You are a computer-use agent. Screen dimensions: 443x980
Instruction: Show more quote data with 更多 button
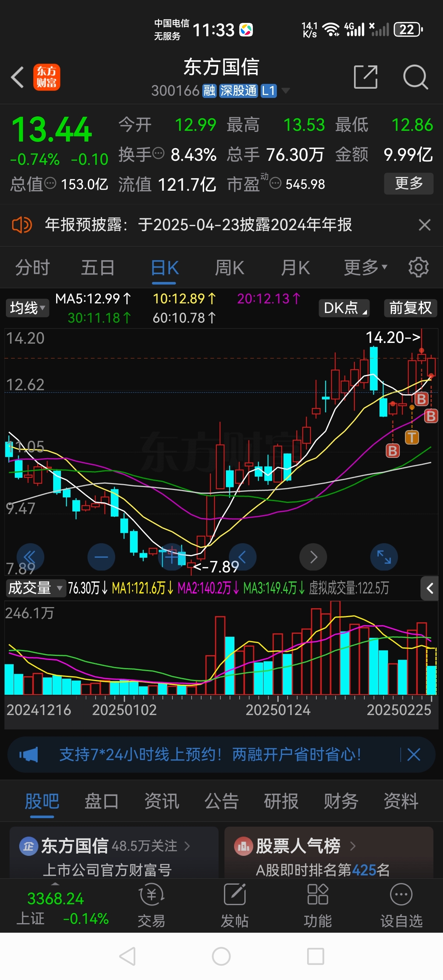tap(409, 183)
